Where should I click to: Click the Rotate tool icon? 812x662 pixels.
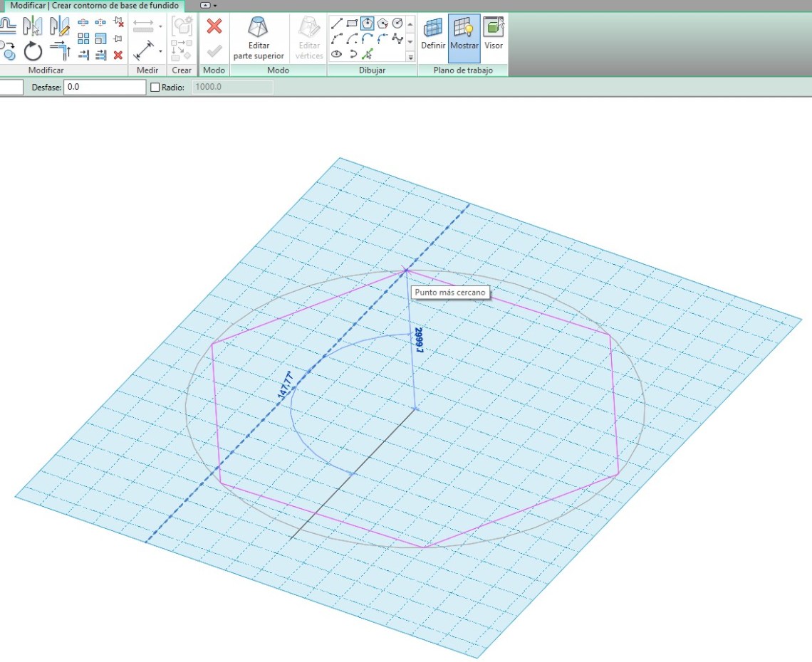[x=33, y=51]
